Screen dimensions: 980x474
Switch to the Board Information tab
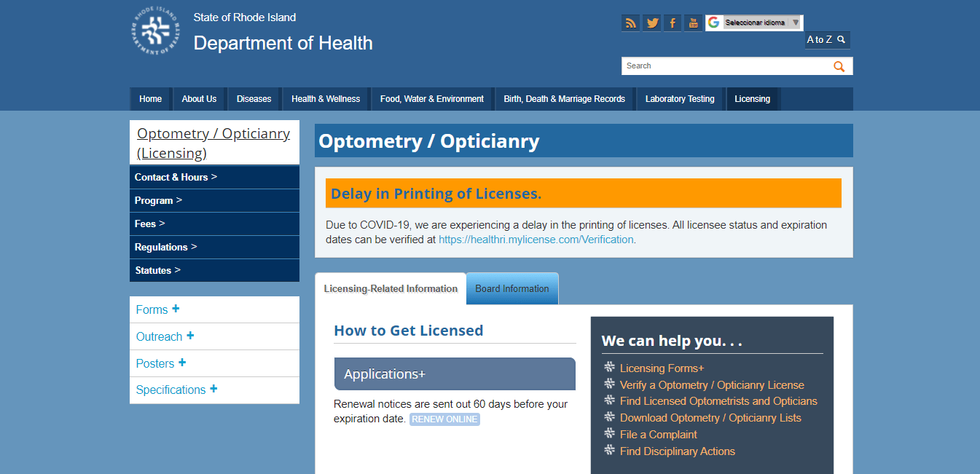point(511,288)
